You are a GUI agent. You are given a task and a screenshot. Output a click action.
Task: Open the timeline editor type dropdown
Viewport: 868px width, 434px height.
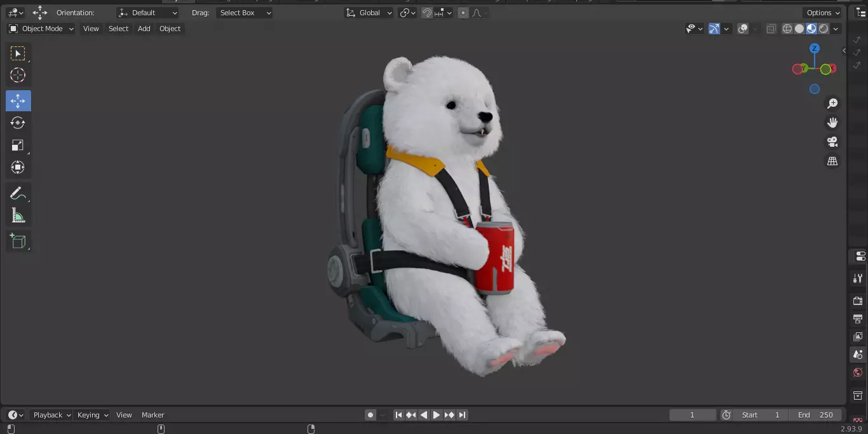(16, 415)
